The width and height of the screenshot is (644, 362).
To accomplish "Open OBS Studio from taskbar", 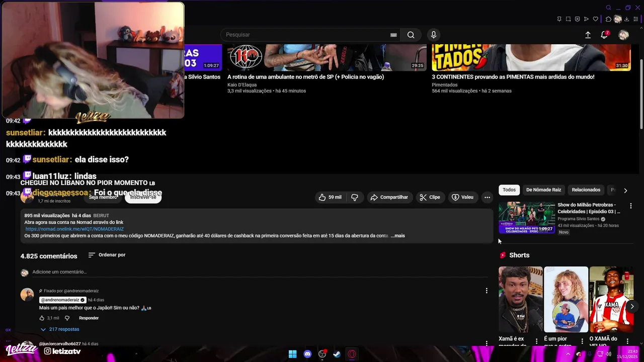I will pos(323,354).
